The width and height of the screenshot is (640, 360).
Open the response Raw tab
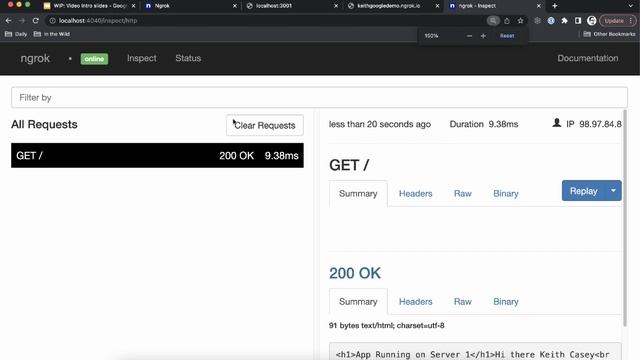pyautogui.click(x=462, y=302)
